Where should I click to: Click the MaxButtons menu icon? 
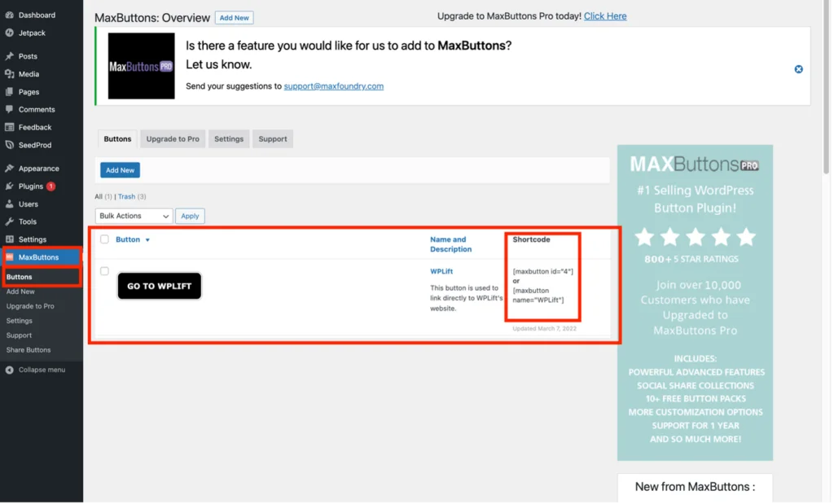(10, 256)
